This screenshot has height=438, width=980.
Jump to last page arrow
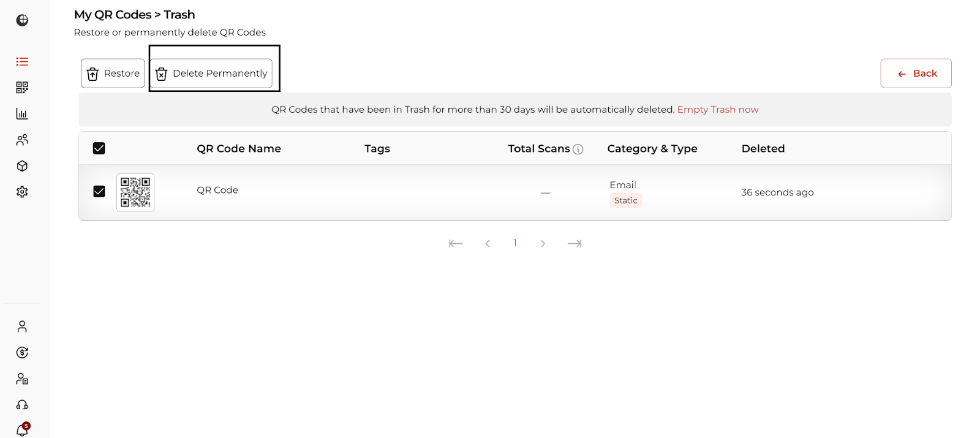pyautogui.click(x=575, y=244)
